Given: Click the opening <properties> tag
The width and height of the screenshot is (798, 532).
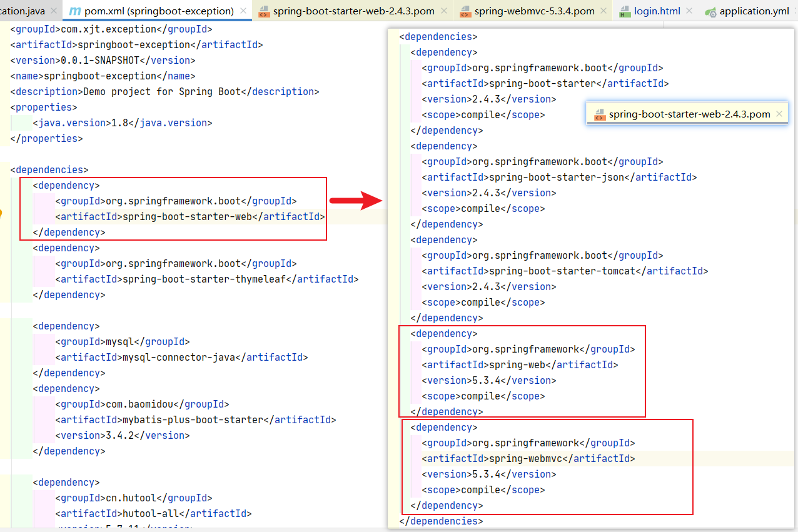Looking at the screenshot, I should pyautogui.click(x=44, y=108).
